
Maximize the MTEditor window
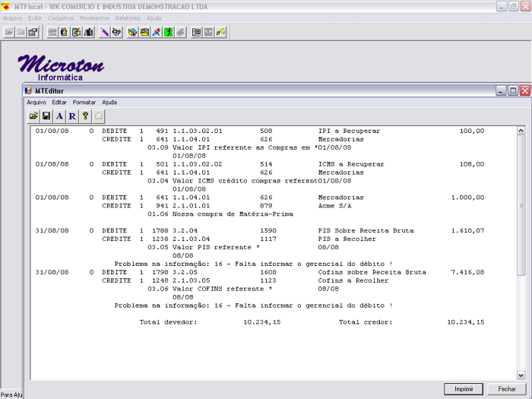click(513, 90)
